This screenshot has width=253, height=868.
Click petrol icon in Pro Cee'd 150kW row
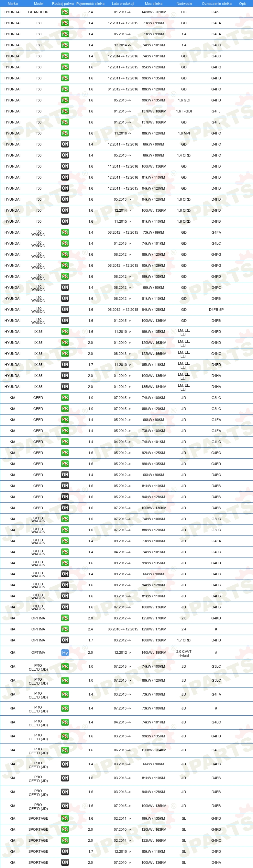65,750
